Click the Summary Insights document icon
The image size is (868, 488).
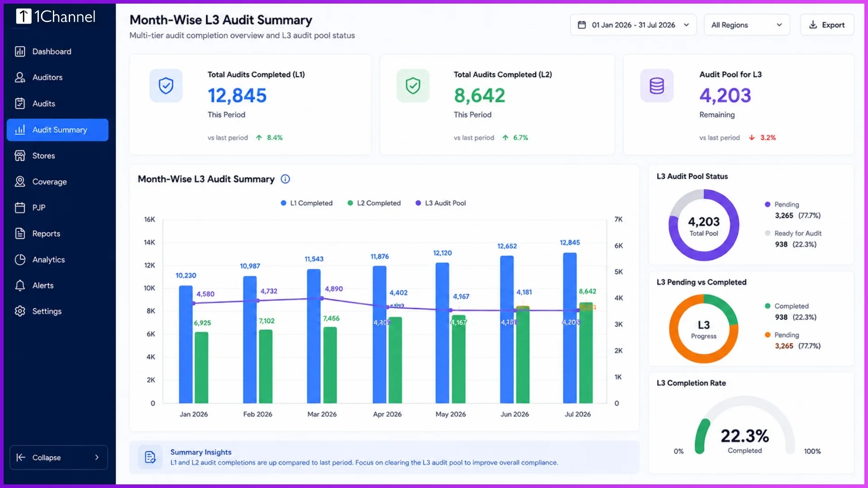click(150, 457)
